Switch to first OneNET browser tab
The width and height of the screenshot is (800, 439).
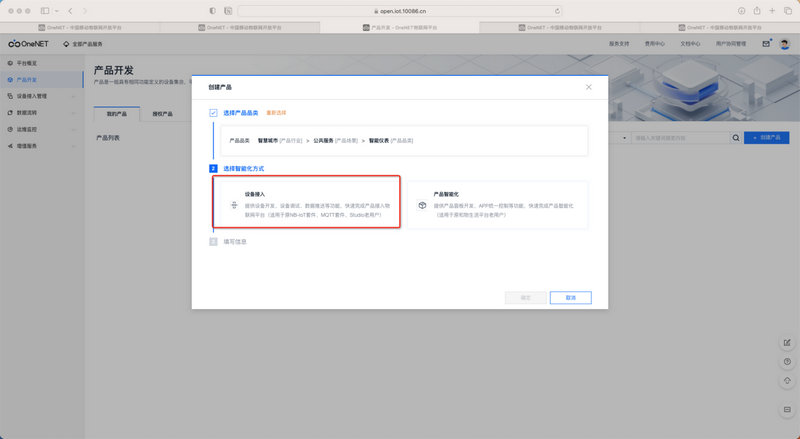pyautogui.click(x=80, y=28)
